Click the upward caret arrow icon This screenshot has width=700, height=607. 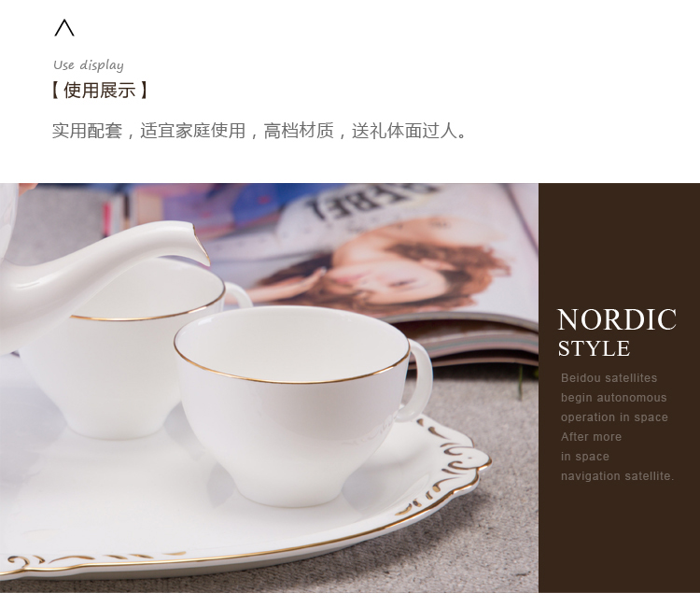click(x=64, y=28)
